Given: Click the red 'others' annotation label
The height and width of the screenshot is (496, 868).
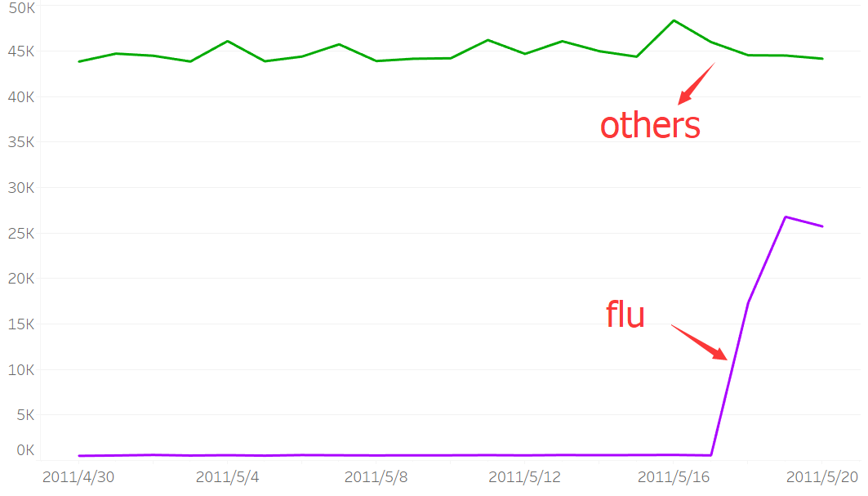Looking at the screenshot, I should (650, 125).
